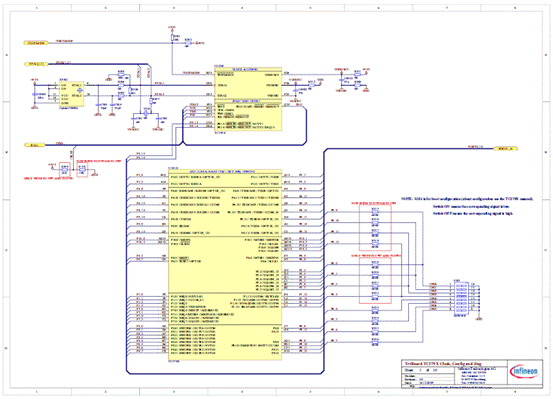
Task: Select the red-boxed resistor near JTAG bus
Action: [x=64, y=170]
